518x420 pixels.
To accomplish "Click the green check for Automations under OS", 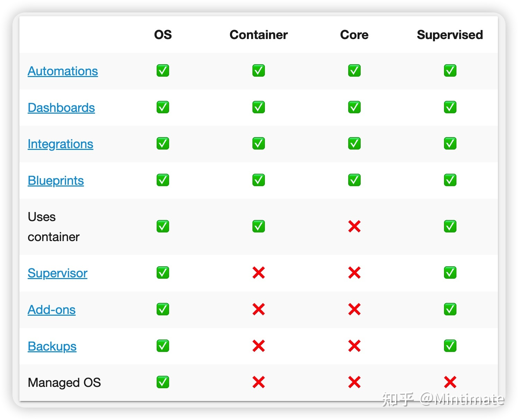I will coord(163,70).
